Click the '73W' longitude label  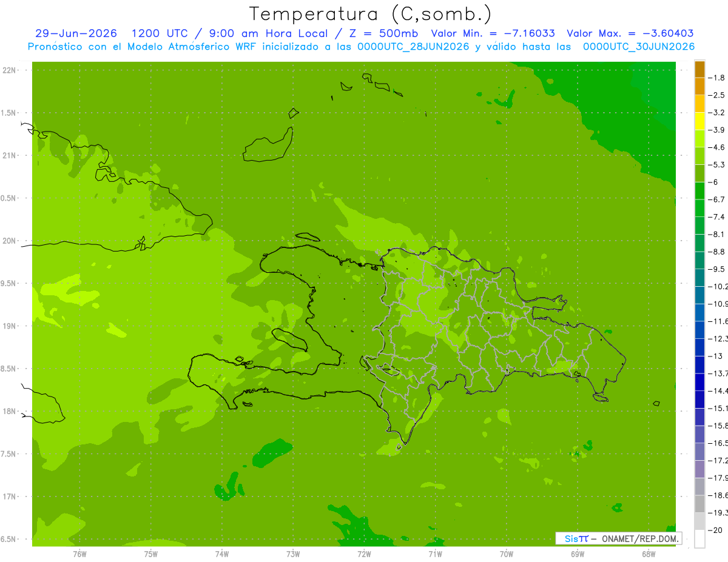click(293, 554)
